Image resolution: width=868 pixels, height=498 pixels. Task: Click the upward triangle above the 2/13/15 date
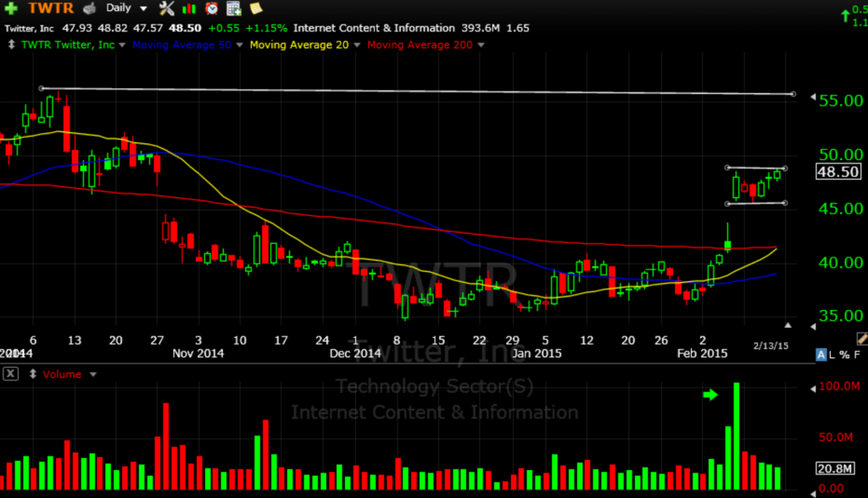click(787, 325)
